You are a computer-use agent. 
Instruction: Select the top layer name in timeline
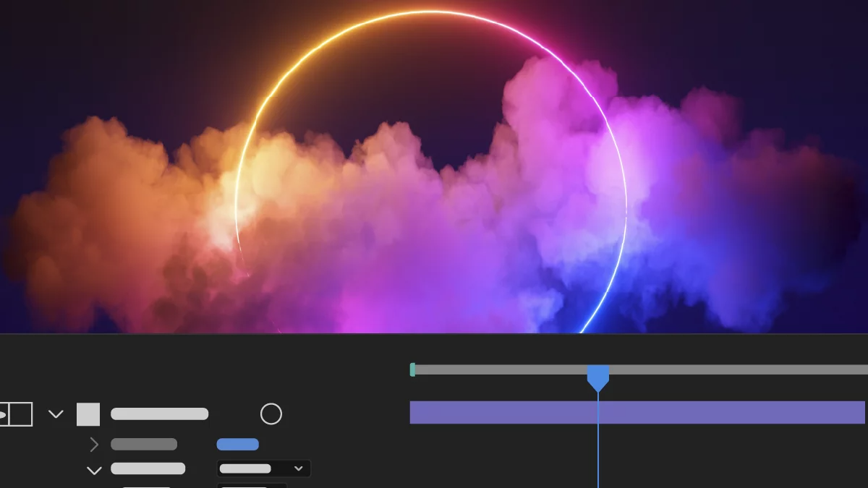[159, 414]
